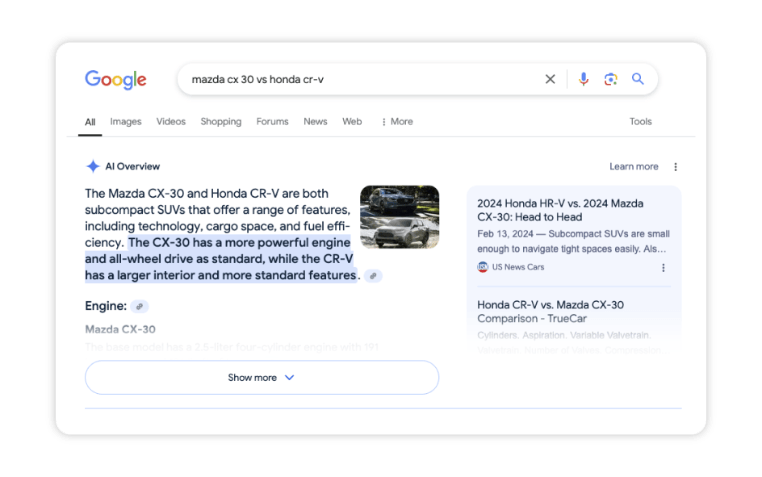Viewport: 762px width, 477px height.
Task: Switch to the News tab
Action: 315,121
